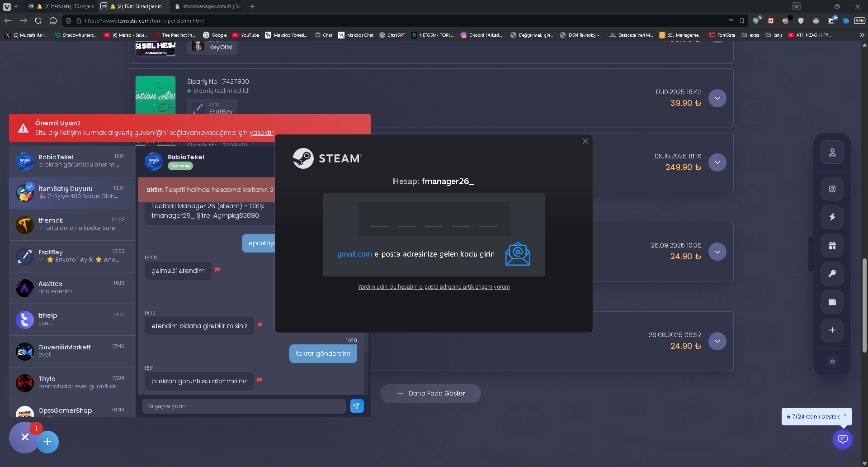Open RabiaTekel profile avatar in chat header
The width and height of the screenshot is (868, 467).
point(154,162)
